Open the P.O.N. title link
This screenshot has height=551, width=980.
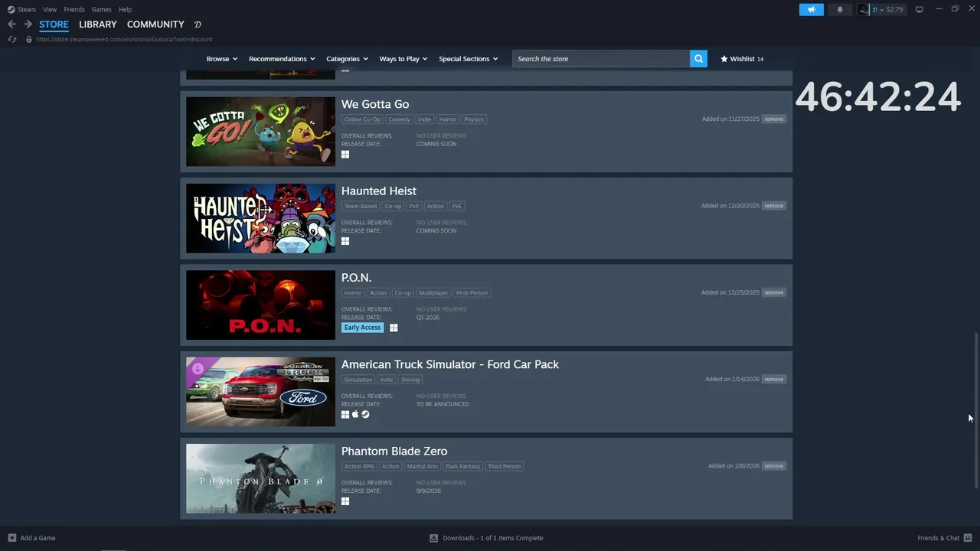(356, 277)
